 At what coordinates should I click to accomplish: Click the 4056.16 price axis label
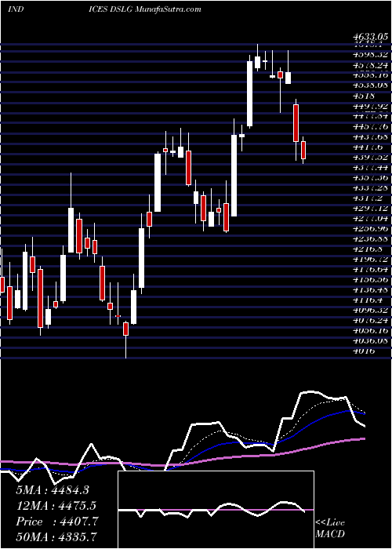coord(371,330)
